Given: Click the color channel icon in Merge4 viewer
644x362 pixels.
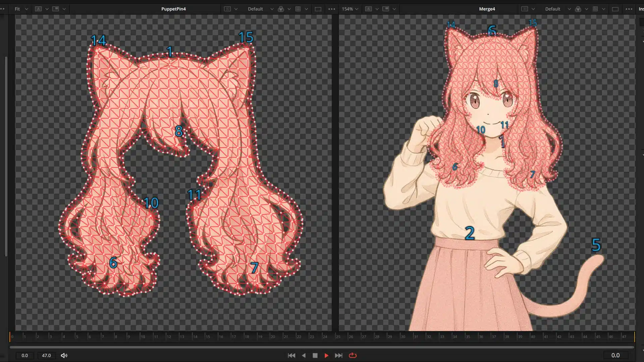Looking at the screenshot, I should click(578, 9).
